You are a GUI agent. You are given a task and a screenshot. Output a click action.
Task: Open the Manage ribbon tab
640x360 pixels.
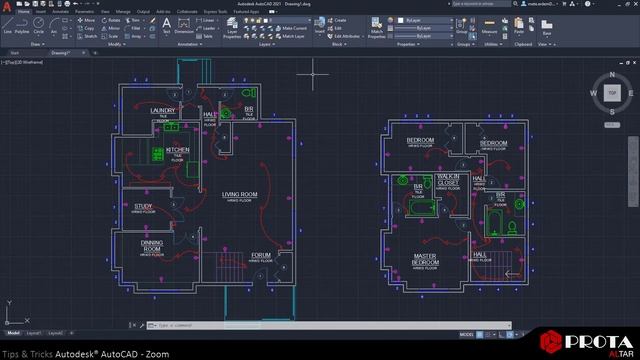coord(123,12)
